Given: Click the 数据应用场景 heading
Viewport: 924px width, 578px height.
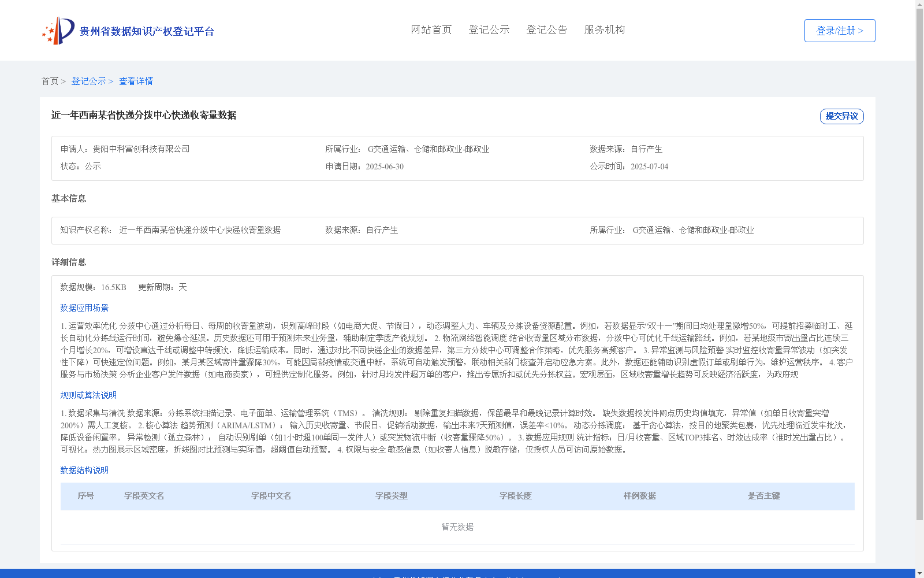Looking at the screenshot, I should click(x=84, y=308).
